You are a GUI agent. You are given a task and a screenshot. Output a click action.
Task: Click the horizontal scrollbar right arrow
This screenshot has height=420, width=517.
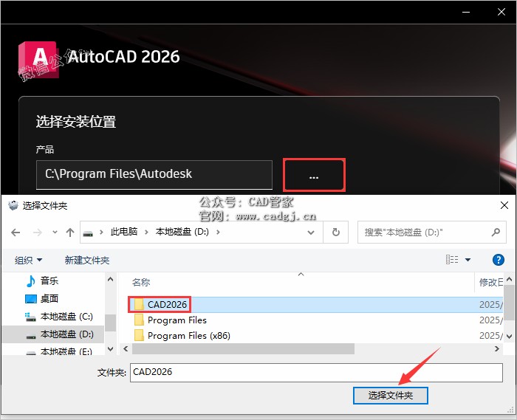pos(497,348)
